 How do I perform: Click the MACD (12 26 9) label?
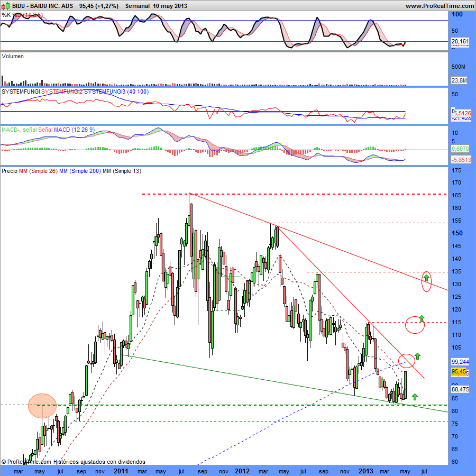pos(74,130)
